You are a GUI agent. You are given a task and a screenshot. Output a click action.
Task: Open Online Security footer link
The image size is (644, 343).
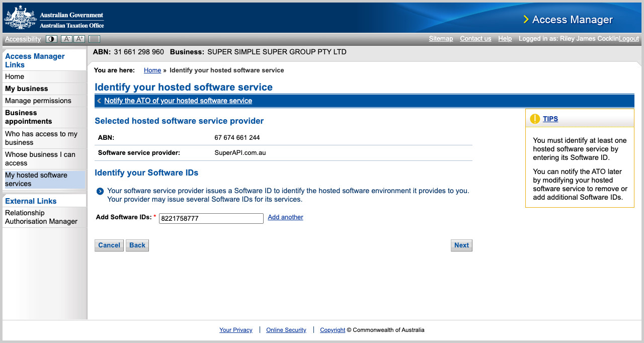coord(286,330)
